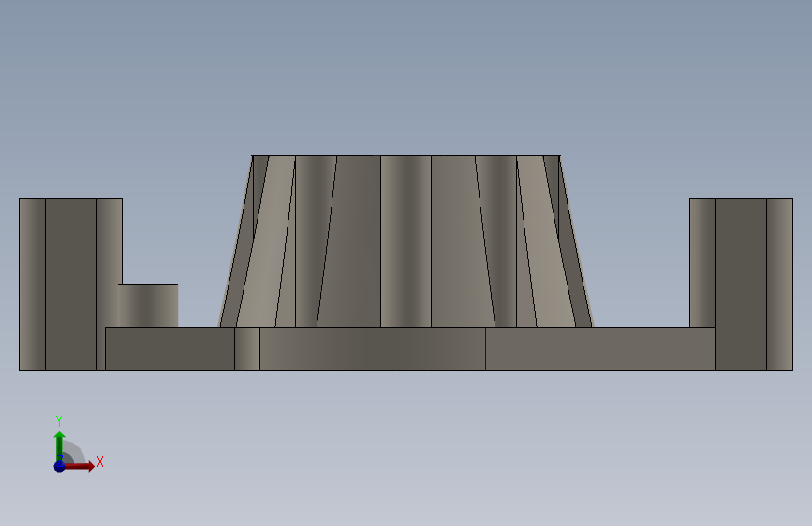This screenshot has height=526, width=812.
Task: Select the small cylindrical boss beside the left block
Action: point(148,305)
